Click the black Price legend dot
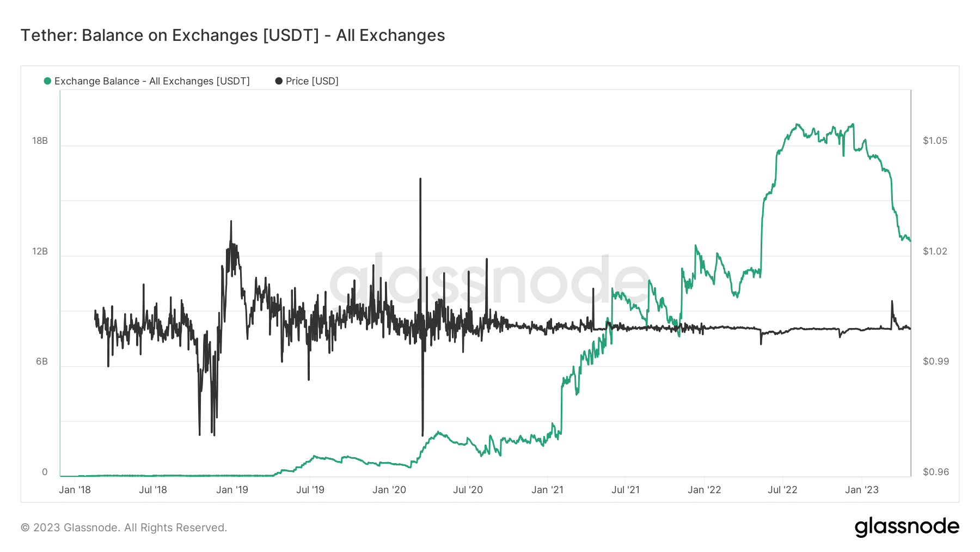The width and height of the screenshot is (980, 552). click(x=279, y=81)
